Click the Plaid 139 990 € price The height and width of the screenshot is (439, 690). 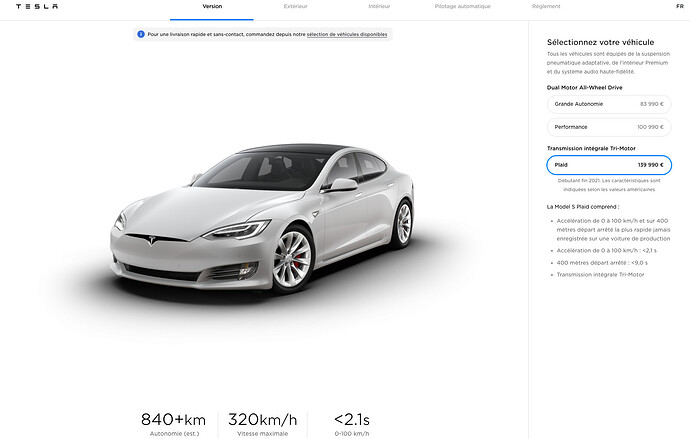point(650,165)
